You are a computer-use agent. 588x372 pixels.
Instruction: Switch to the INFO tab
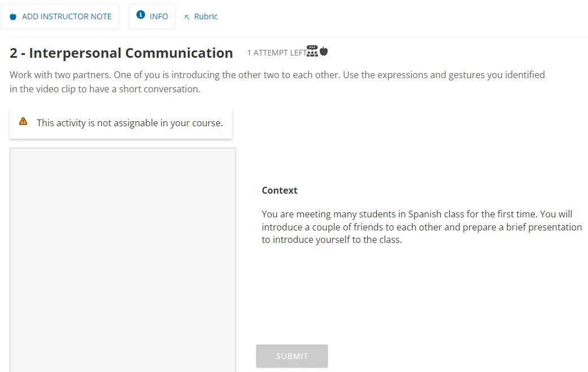152,16
